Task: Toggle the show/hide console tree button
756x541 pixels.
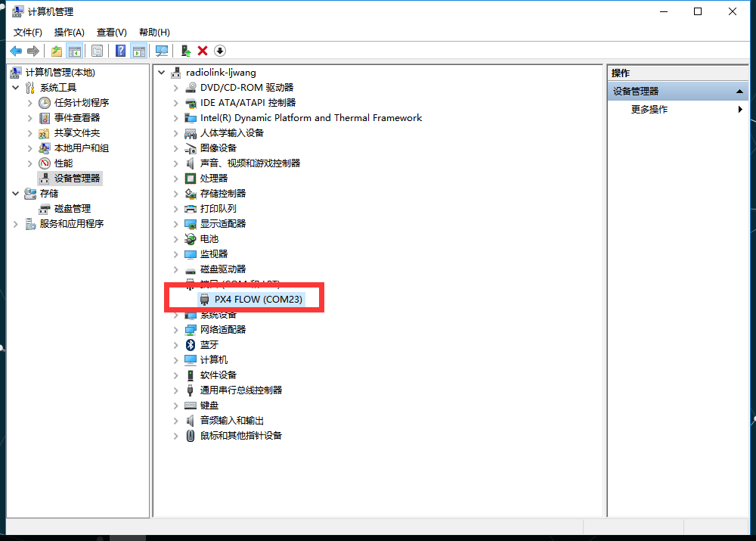Action: point(75,51)
